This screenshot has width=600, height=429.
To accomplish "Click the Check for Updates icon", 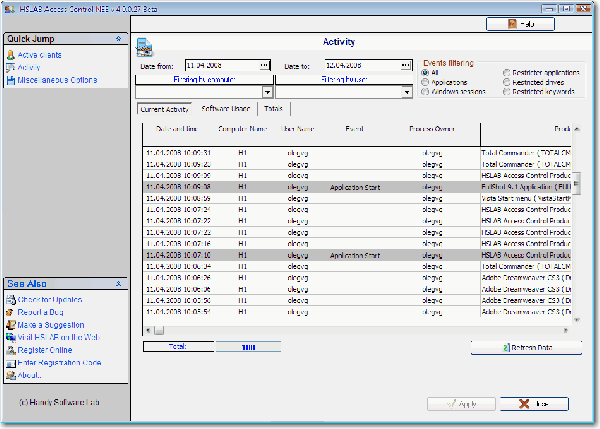I will (10, 299).
